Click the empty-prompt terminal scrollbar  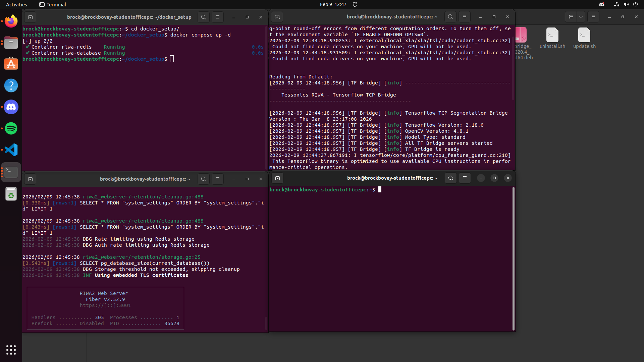click(x=513, y=258)
